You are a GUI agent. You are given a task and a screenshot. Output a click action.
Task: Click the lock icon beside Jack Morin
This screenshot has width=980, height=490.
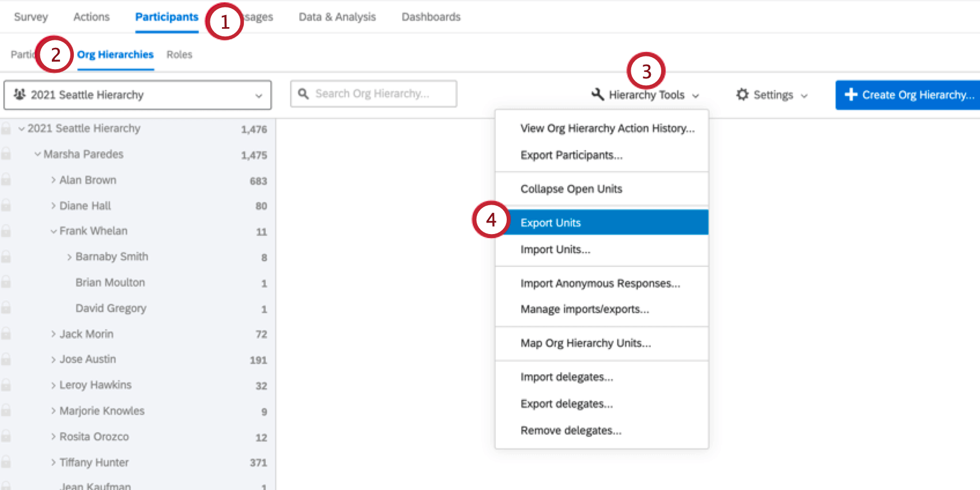tap(6, 334)
